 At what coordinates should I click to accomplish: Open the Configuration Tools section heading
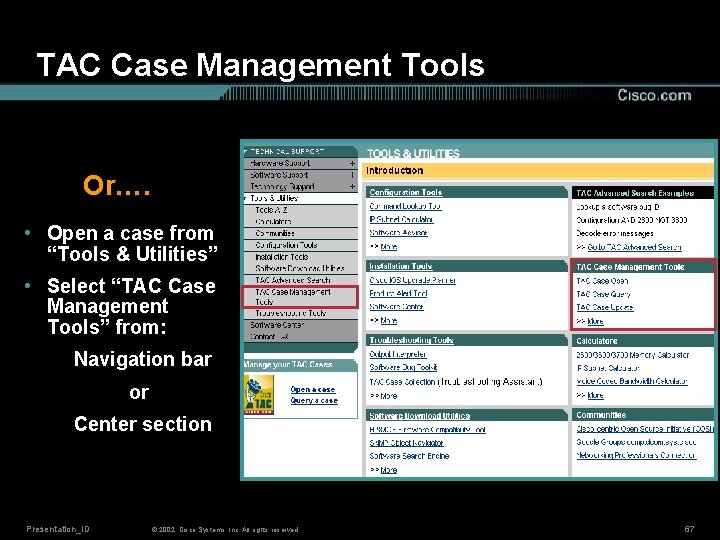tap(406, 192)
